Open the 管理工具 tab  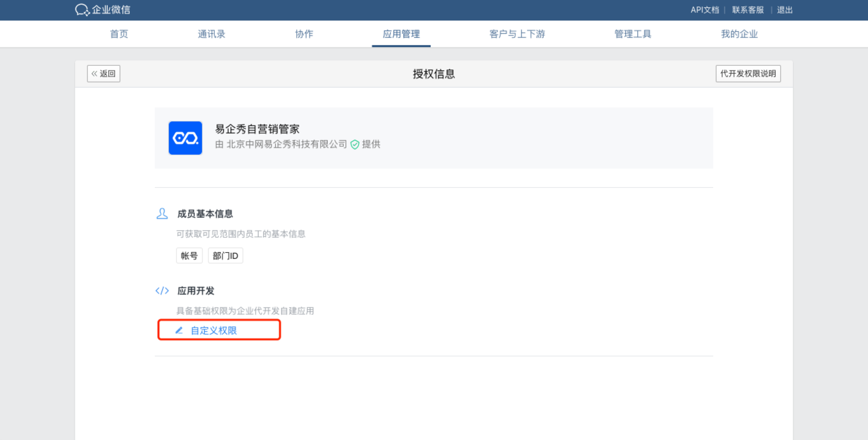[633, 34]
